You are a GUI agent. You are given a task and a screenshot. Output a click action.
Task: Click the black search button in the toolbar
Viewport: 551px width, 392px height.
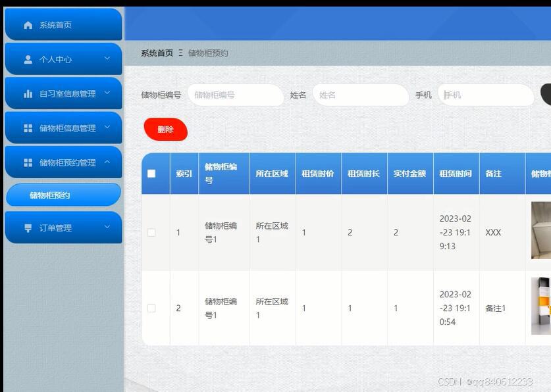pyautogui.click(x=547, y=95)
